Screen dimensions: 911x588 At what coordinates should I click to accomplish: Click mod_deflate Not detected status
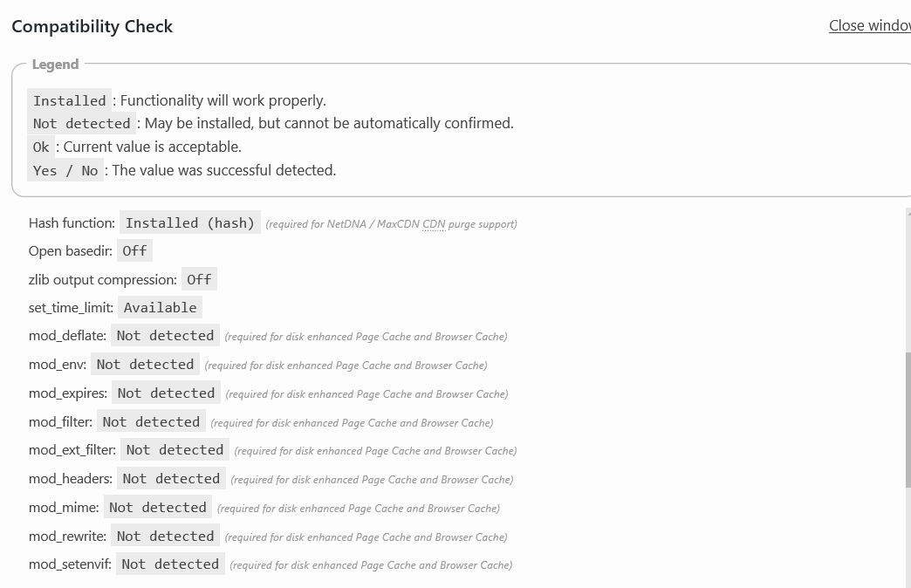click(x=165, y=336)
